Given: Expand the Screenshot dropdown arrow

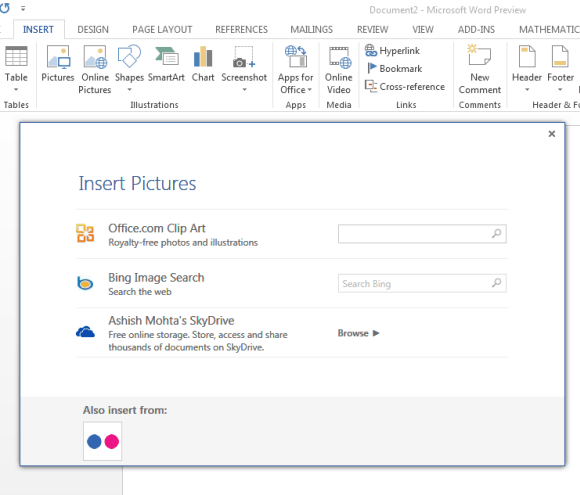Looking at the screenshot, I should (x=244, y=90).
